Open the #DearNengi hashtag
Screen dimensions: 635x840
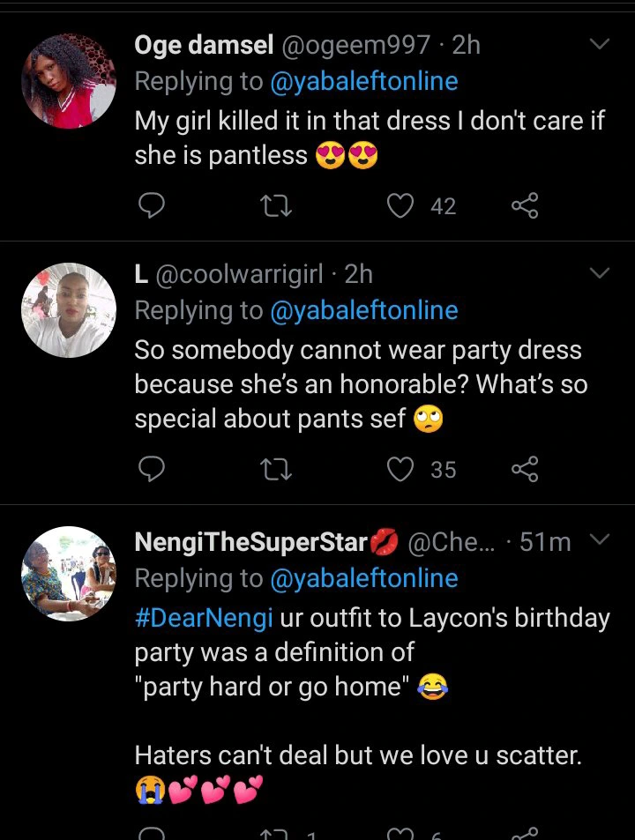(203, 617)
